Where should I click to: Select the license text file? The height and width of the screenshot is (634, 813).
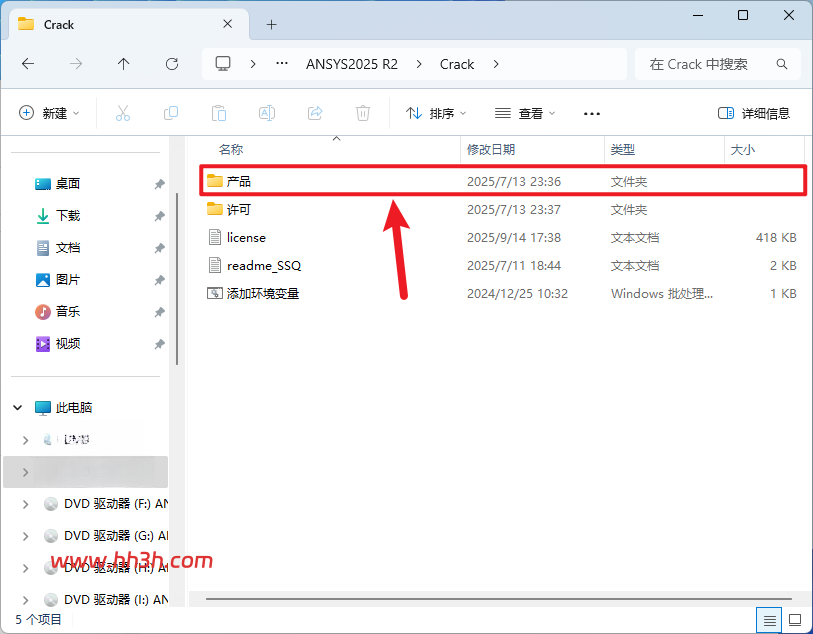tap(503, 237)
